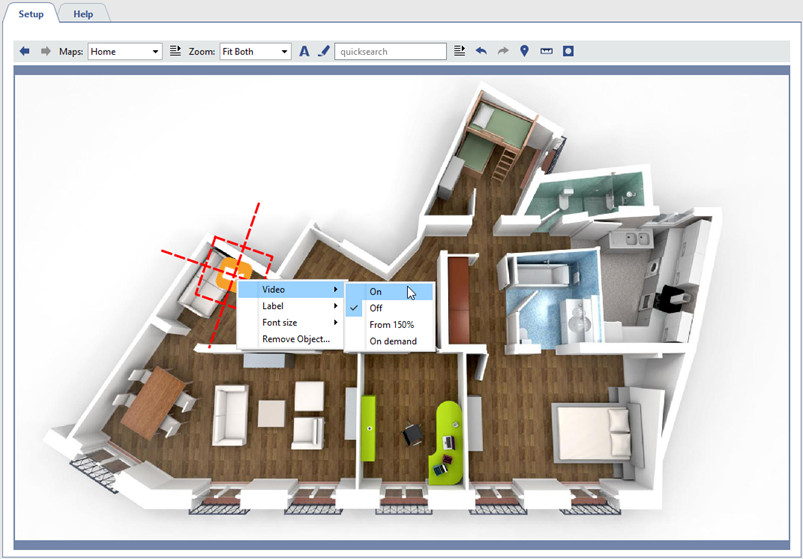Open the map list icon beside Maps dropdown
The image size is (803, 559).
coord(175,51)
